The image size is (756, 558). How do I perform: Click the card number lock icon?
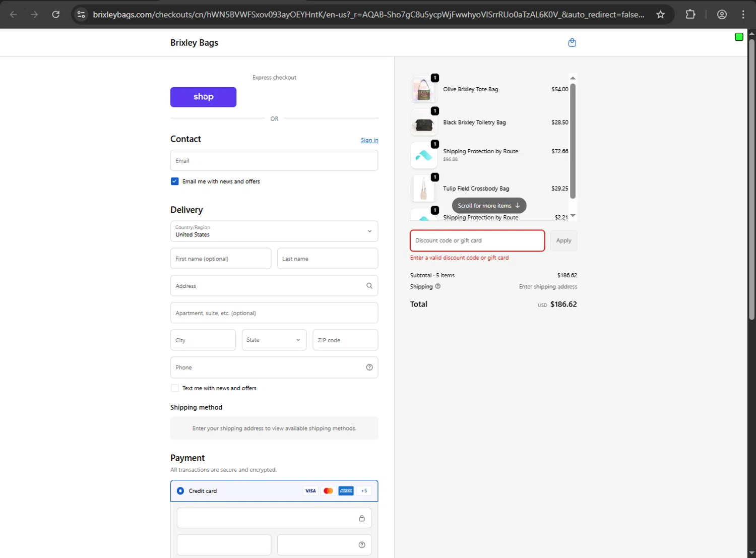[362, 518]
